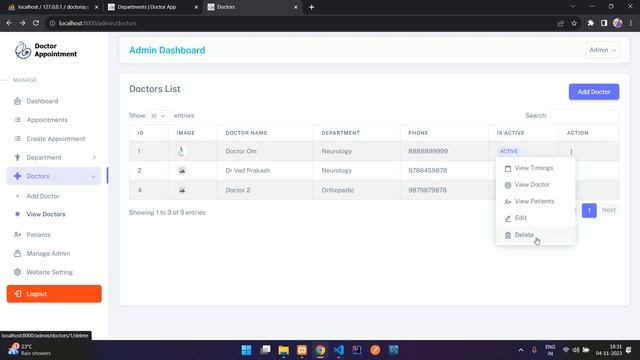Click Doctor Om's profile image thumbnail
The width and height of the screenshot is (640, 360).
pos(182,151)
